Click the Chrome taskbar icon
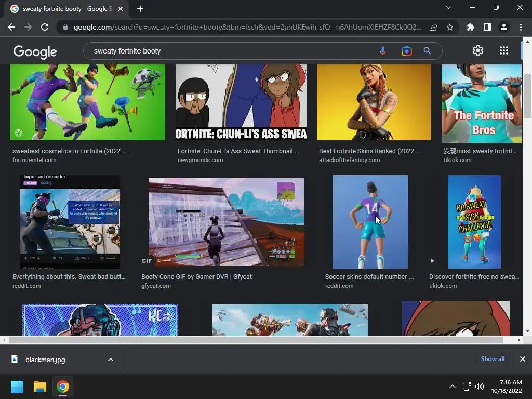 tap(63, 387)
